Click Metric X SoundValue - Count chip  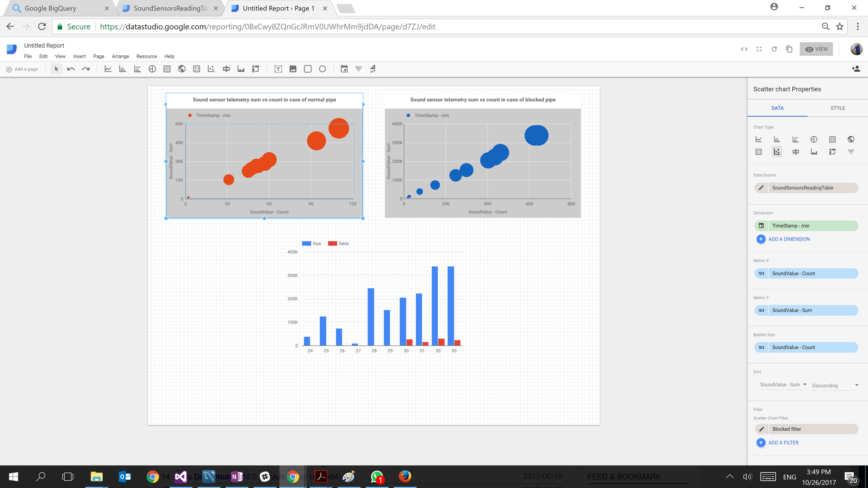[806, 273]
